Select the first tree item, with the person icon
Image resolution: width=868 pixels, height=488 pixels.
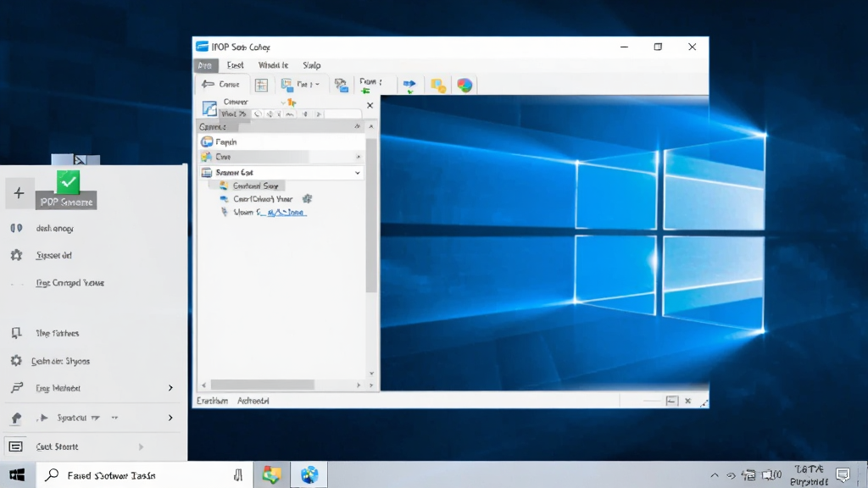point(250,186)
